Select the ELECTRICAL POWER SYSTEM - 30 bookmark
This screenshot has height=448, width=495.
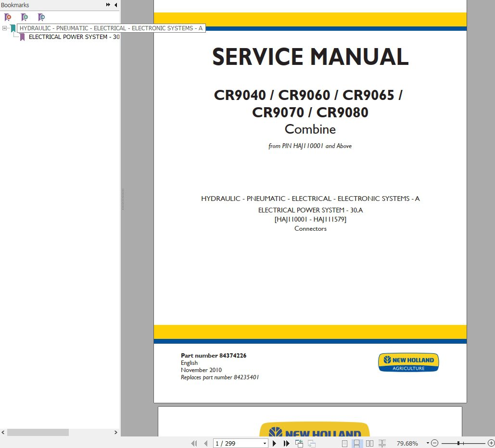[x=74, y=37]
